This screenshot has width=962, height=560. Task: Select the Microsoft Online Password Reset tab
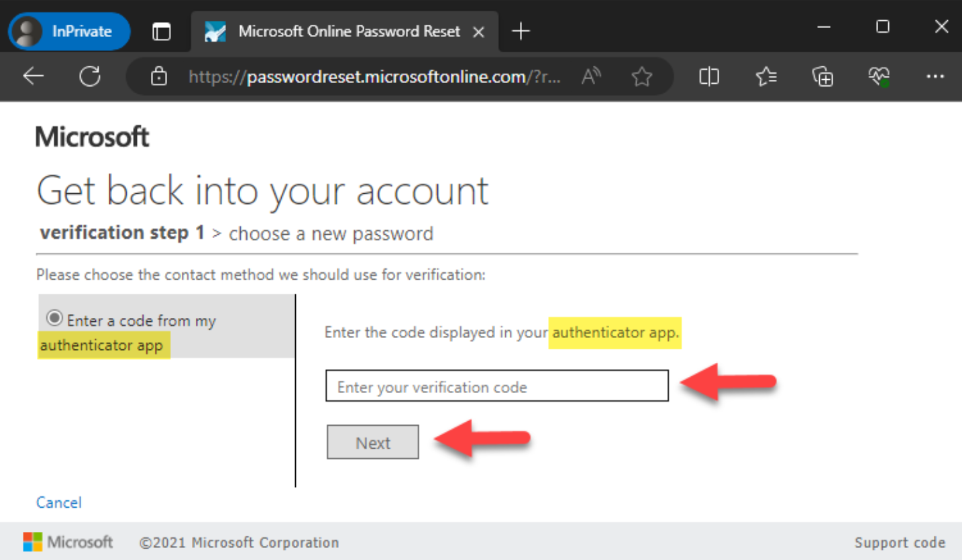click(345, 31)
